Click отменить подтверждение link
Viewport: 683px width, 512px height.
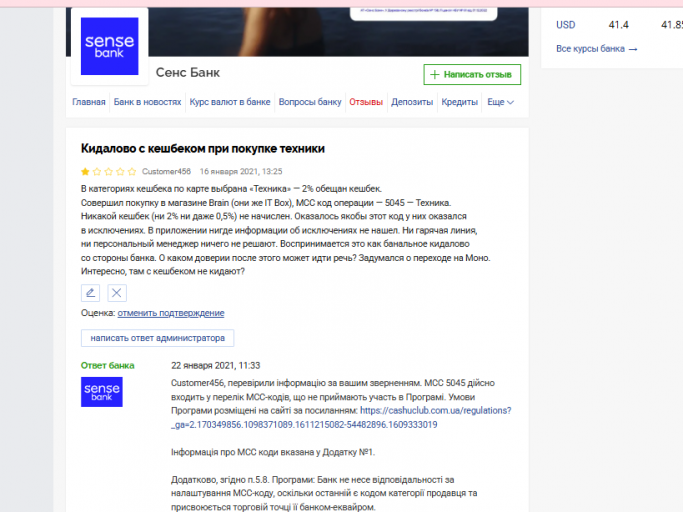pos(171,313)
